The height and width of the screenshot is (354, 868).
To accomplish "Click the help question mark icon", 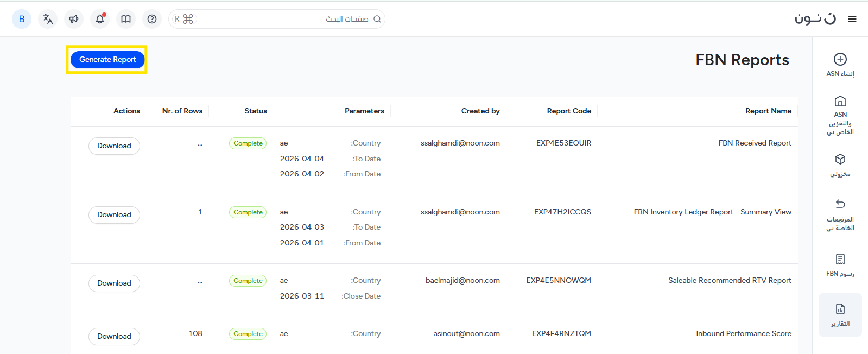I will tap(152, 19).
